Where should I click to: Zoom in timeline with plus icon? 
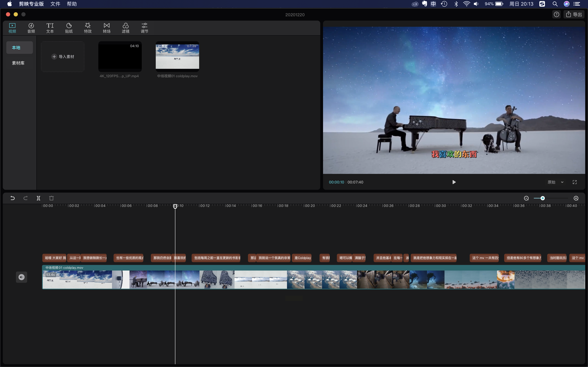tap(576, 198)
